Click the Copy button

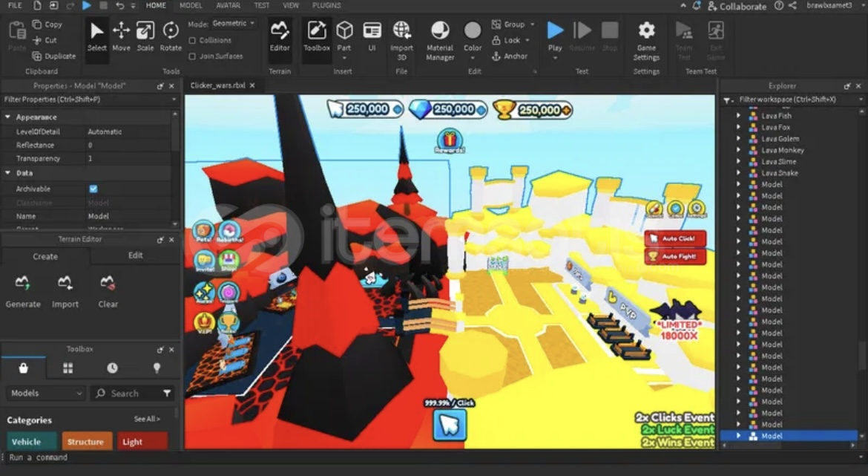click(x=47, y=25)
